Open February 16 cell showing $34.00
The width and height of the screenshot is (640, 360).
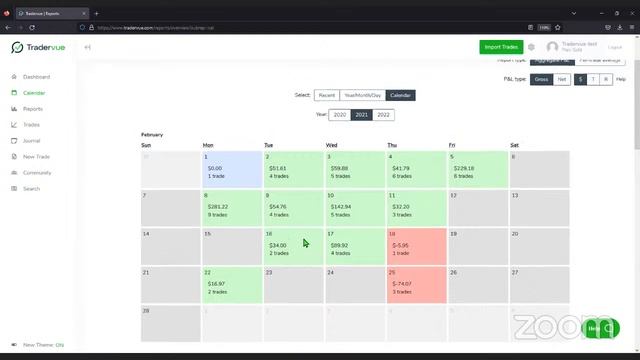pos(293,246)
